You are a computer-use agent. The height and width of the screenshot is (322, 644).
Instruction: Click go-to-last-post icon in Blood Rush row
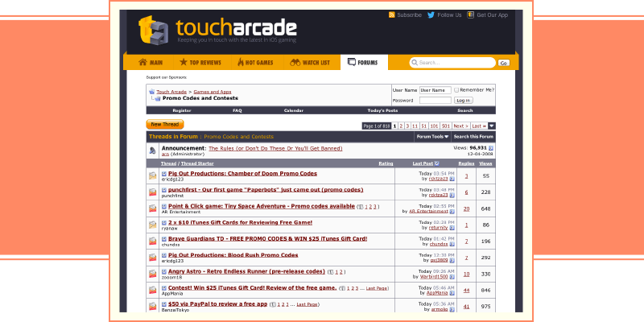(x=452, y=260)
